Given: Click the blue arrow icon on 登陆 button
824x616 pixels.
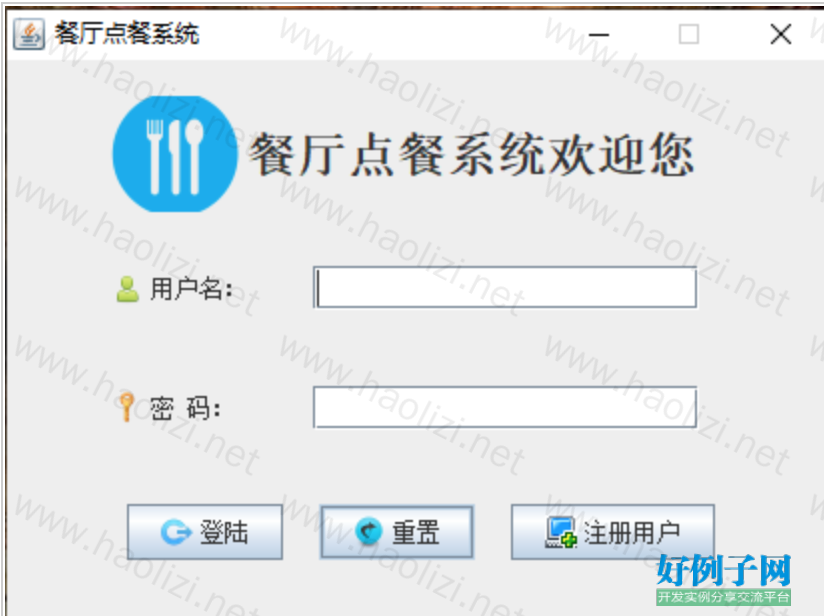Looking at the screenshot, I should (176, 532).
